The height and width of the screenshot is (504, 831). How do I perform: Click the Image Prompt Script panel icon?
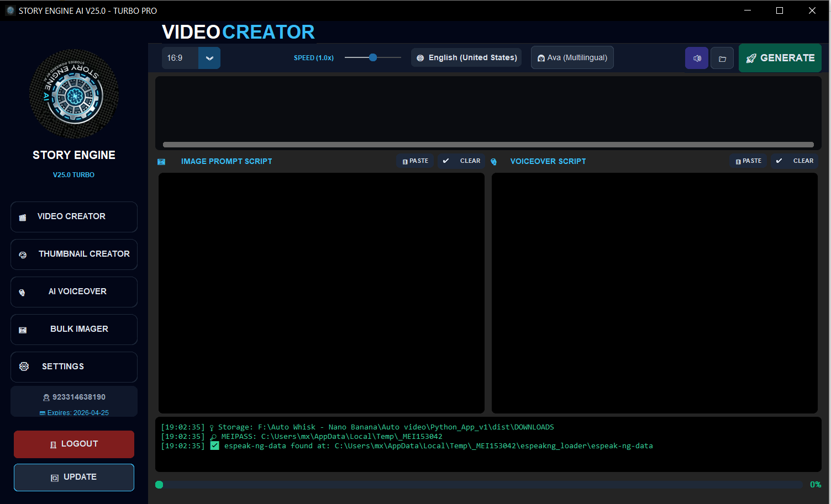[161, 161]
